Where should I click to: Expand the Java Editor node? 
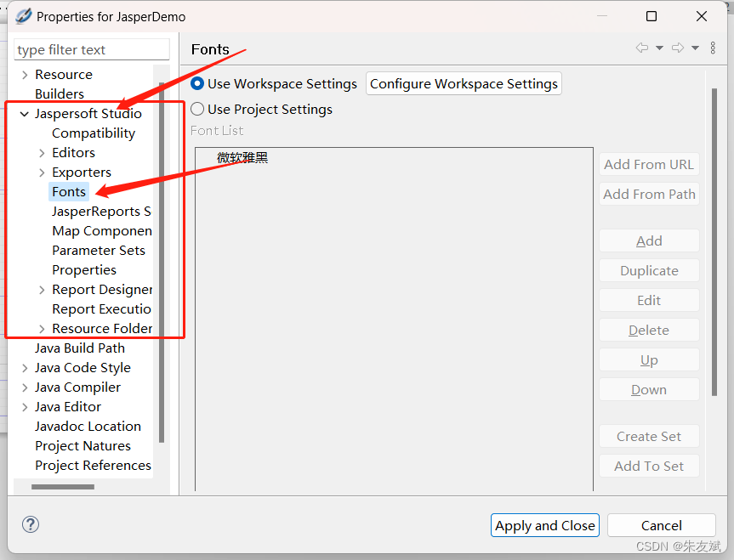(x=25, y=408)
